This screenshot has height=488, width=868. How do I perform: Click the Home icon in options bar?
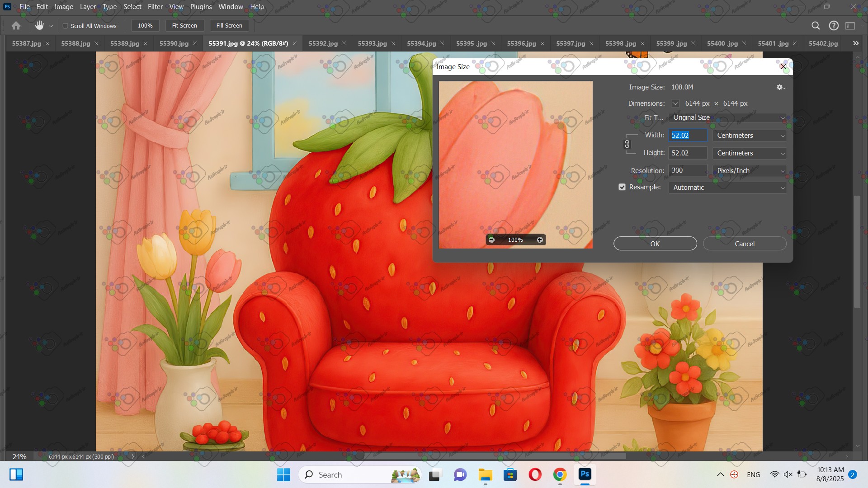click(16, 26)
